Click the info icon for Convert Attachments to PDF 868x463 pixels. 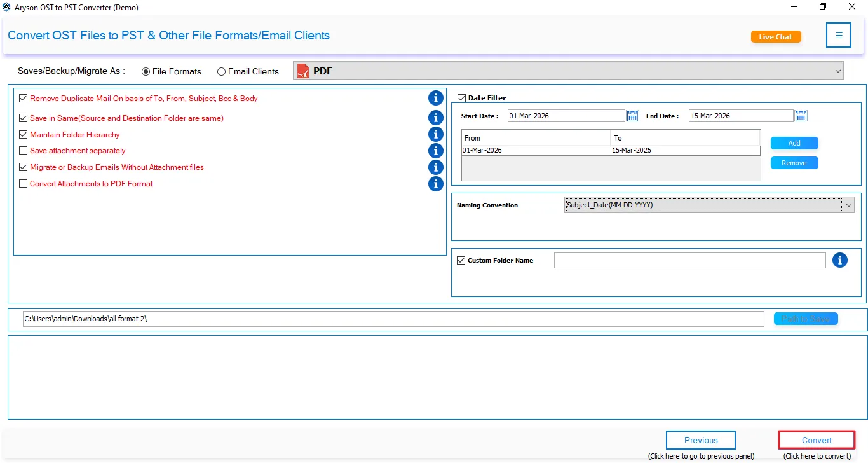pos(436,184)
